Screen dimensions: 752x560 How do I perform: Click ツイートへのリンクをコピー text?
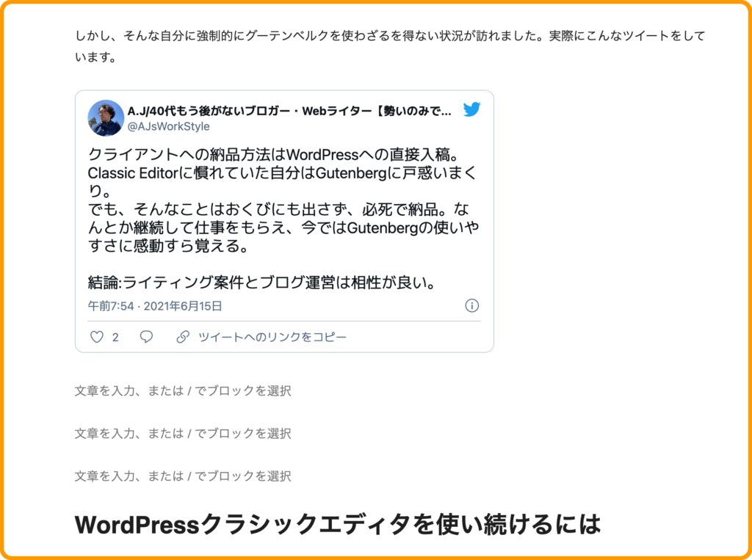click(x=272, y=337)
